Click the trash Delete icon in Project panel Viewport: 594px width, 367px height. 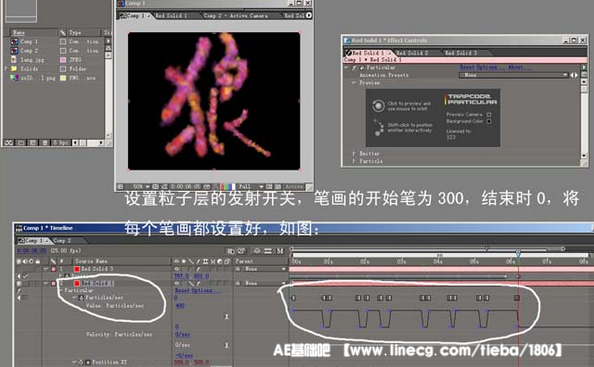45,143
